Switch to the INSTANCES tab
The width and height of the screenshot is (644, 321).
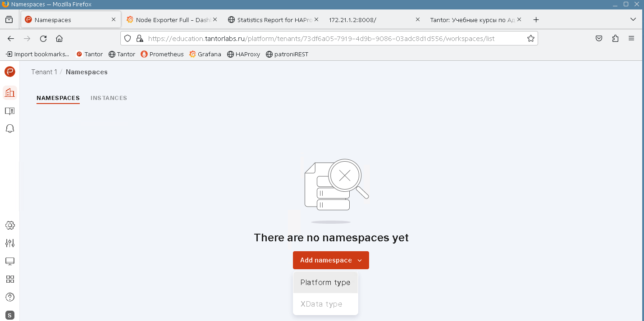coord(109,98)
